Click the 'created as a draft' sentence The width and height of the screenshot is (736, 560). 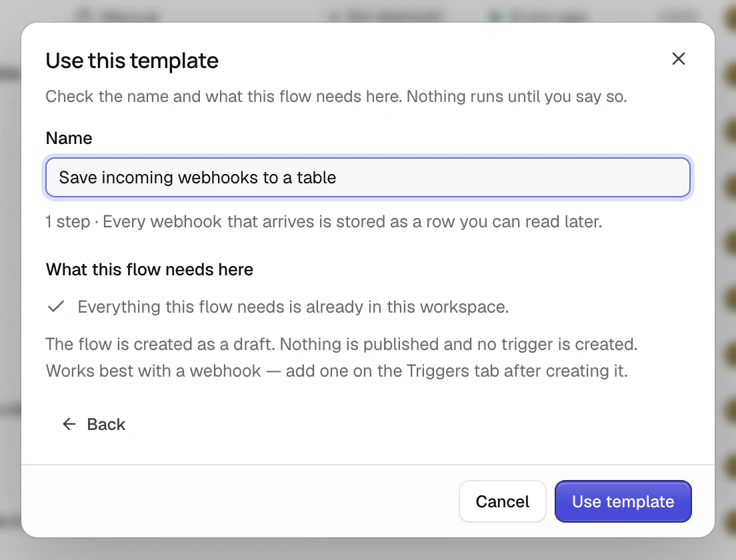coord(341,344)
